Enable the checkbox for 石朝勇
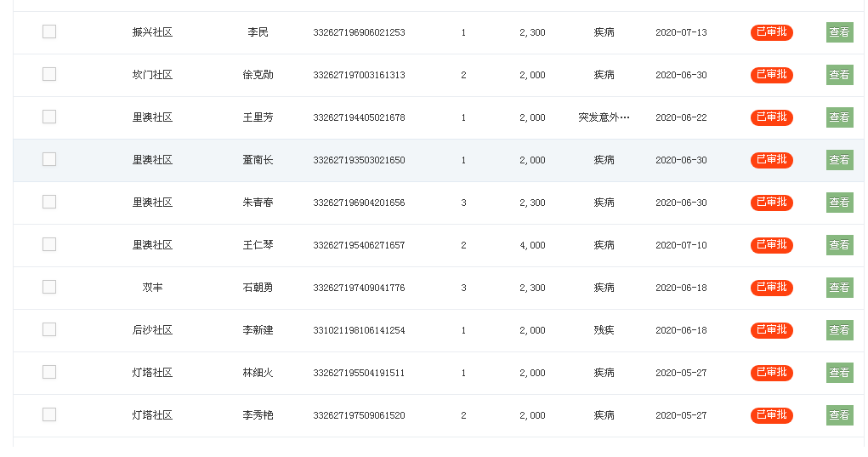Viewport: 868px width, 457px height. pos(49,288)
